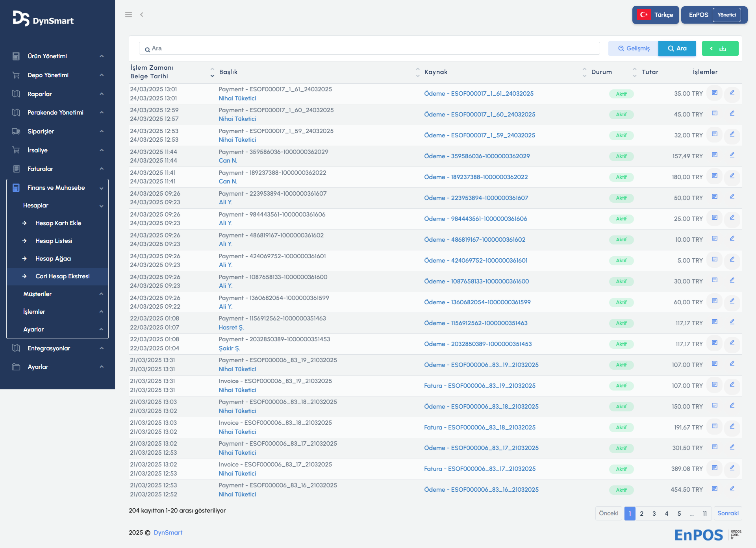Expand the Müşteriler submenu
Image resolution: width=756 pixels, height=548 pixels.
tap(37, 294)
